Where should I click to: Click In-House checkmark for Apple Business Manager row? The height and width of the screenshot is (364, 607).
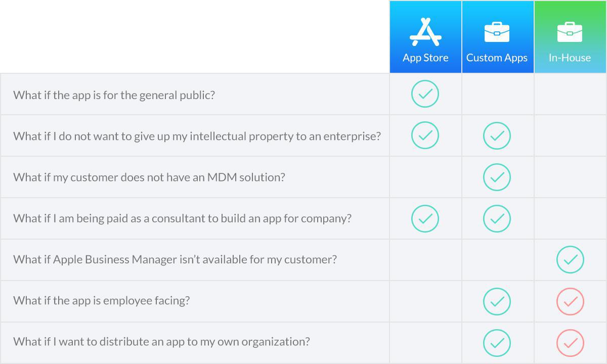point(570,260)
